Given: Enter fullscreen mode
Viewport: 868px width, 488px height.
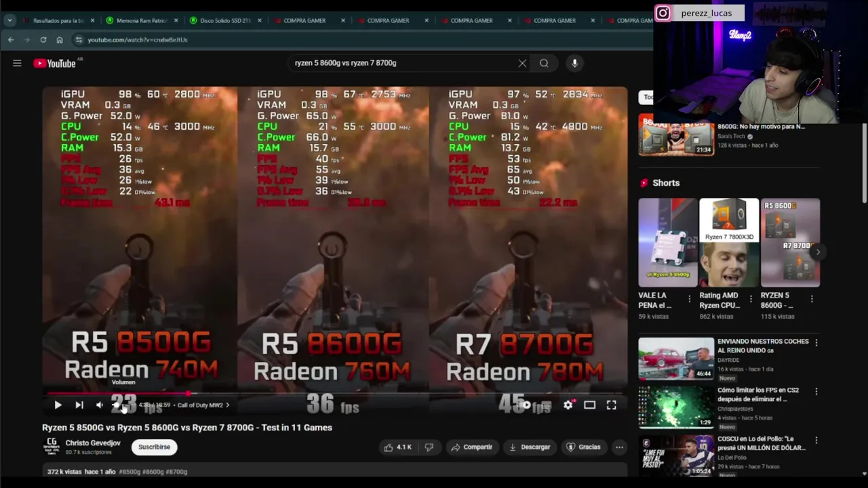Looking at the screenshot, I should [611, 405].
